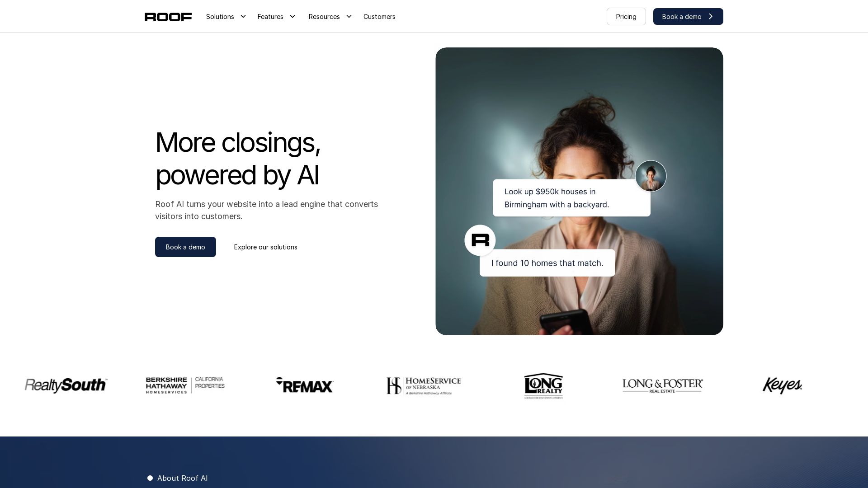This screenshot has height=488, width=868.
Task: Click the Long & Foster Real Estate logo
Action: (x=662, y=385)
